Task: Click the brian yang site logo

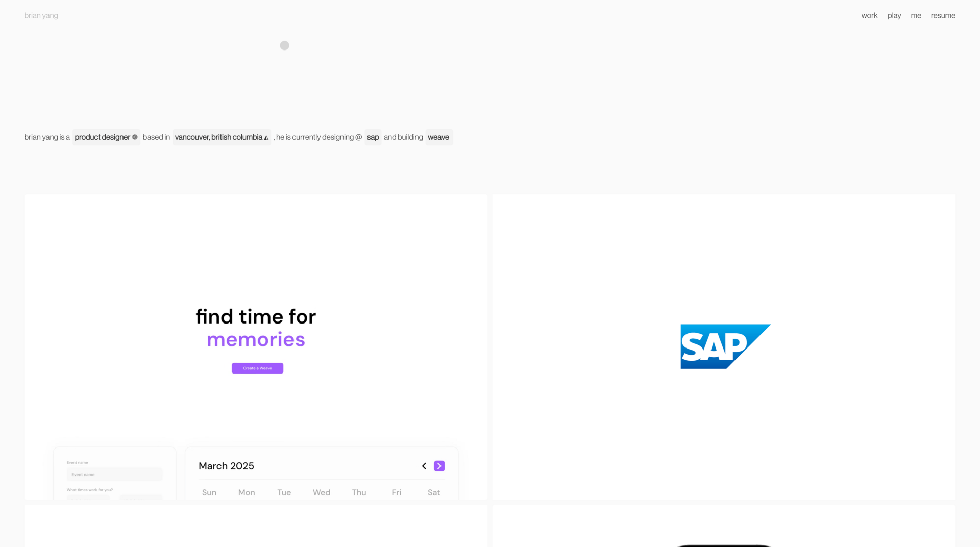Action: coord(41,16)
